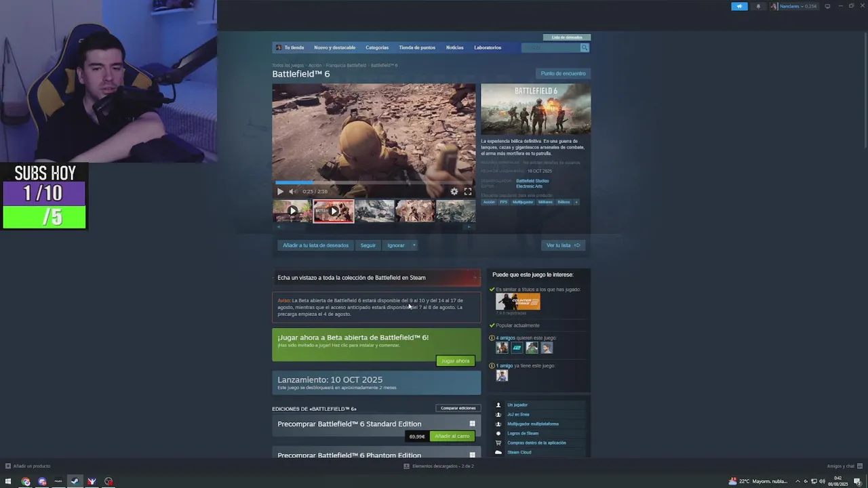Image resolution: width=868 pixels, height=488 pixels.
Task: Click the trailer progress bar
Action: [x=374, y=182]
